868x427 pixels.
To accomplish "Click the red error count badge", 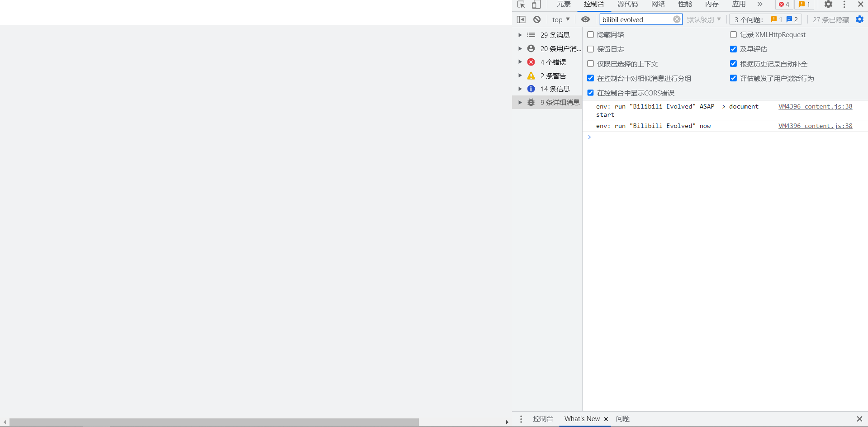I will [x=784, y=5].
